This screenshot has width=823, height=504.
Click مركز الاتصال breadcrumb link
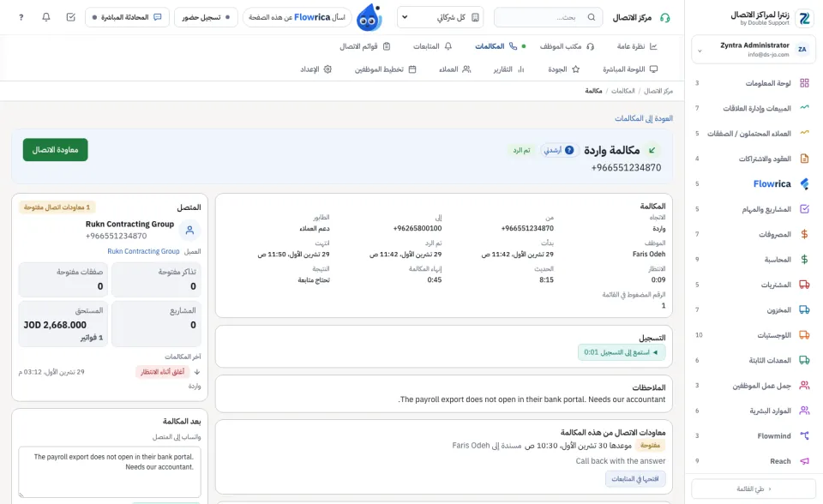(x=658, y=91)
